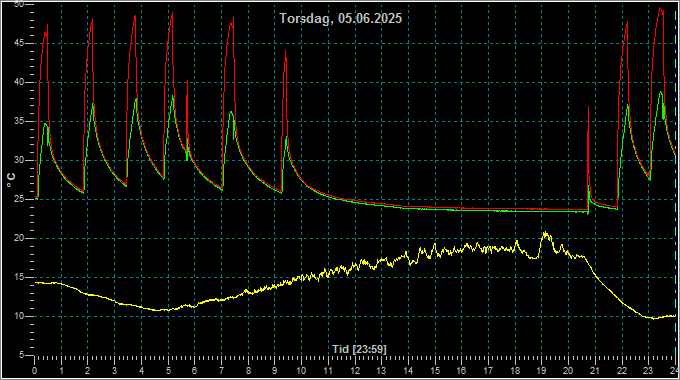Image resolution: width=680 pixels, height=380 pixels.
Task: Click the green curve peak just after hour 5
Action: coord(173,96)
